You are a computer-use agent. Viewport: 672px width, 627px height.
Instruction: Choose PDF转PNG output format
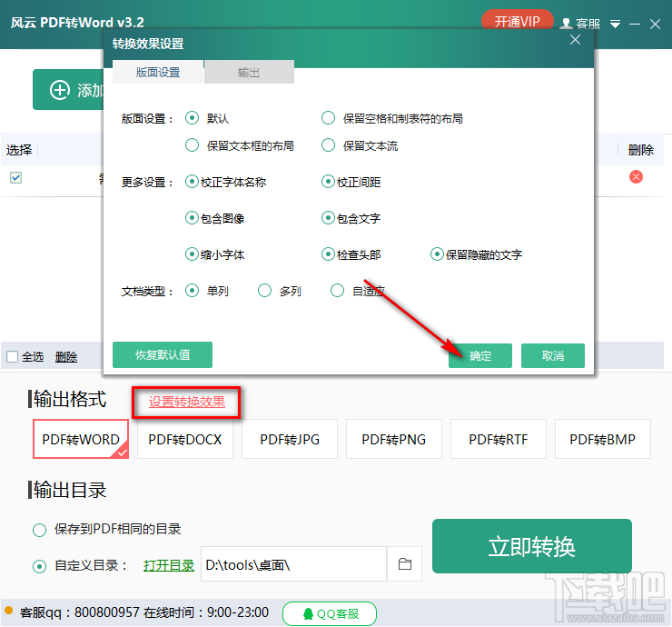click(x=394, y=439)
